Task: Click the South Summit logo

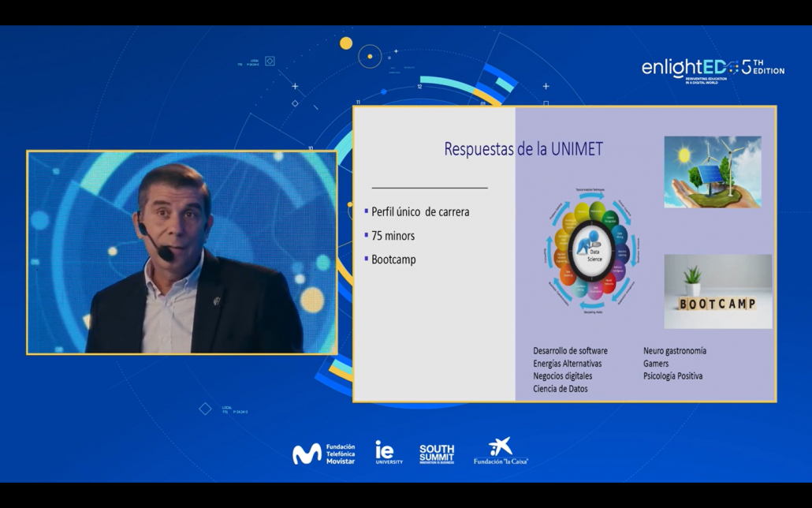Action: click(437, 454)
